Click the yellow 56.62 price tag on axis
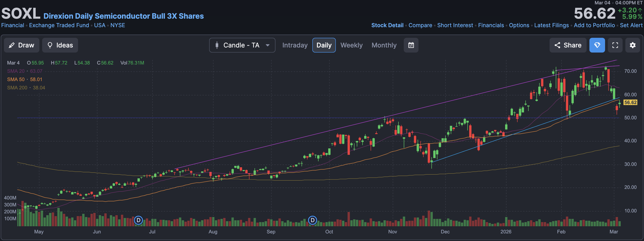644x241 pixels. (x=630, y=103)
